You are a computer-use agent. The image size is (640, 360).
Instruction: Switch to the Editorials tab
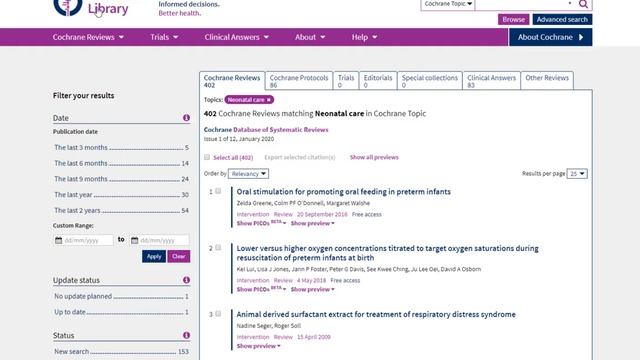click(378, 81)
